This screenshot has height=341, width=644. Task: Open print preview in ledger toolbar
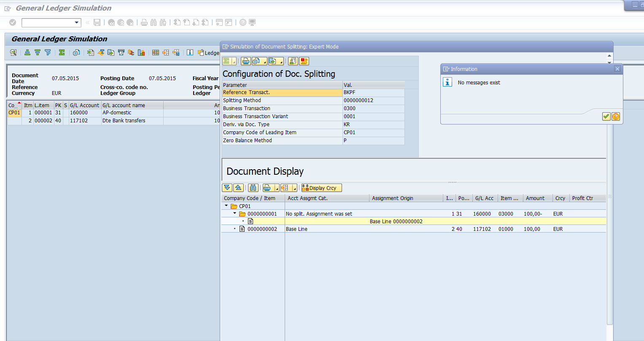point(76,53)
